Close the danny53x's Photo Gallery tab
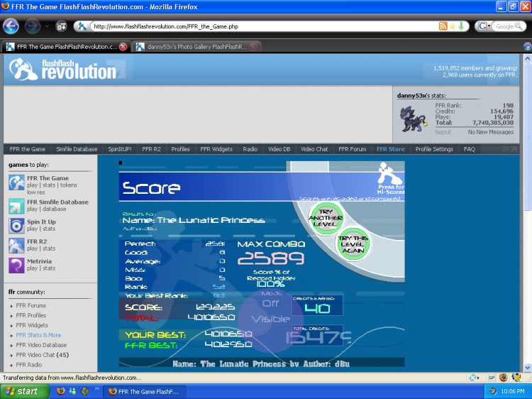The image size is (532, 399). [x=253, y=47]
